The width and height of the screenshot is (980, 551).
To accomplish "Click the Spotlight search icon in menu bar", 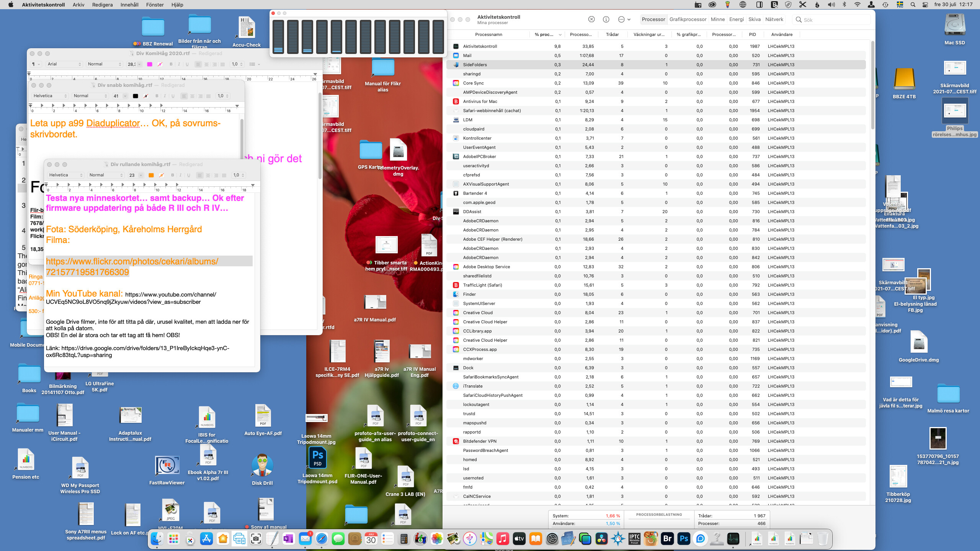I will pyautogui.click(x=913, y=5).
